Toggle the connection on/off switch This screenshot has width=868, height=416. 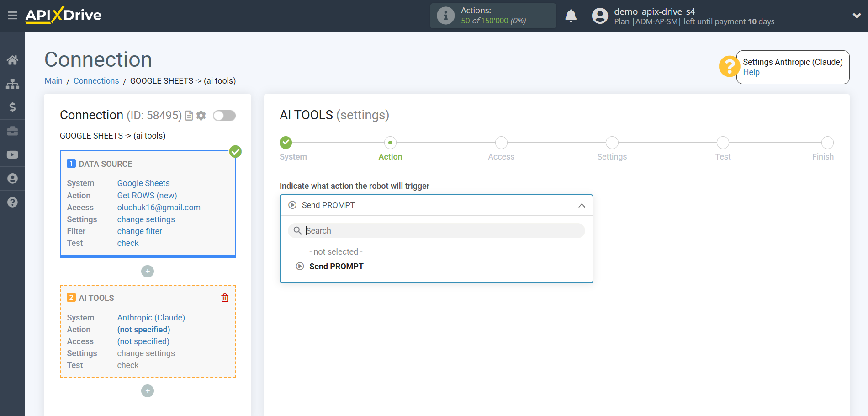[x=224, y=116]
